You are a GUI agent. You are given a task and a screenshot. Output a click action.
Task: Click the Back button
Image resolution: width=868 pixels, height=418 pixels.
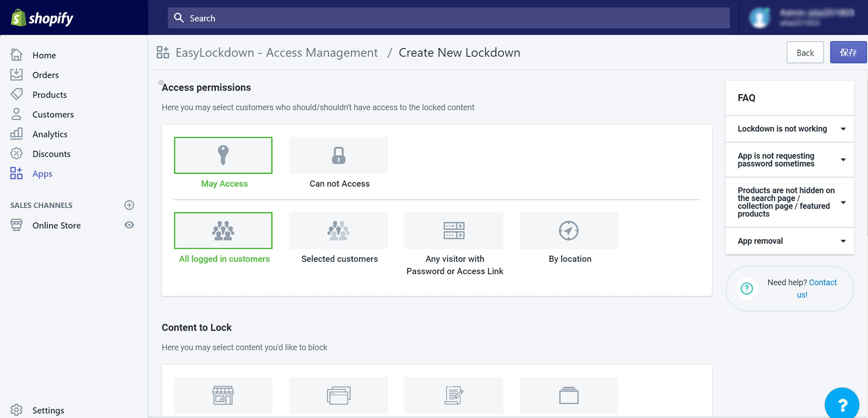click(805, 52)
